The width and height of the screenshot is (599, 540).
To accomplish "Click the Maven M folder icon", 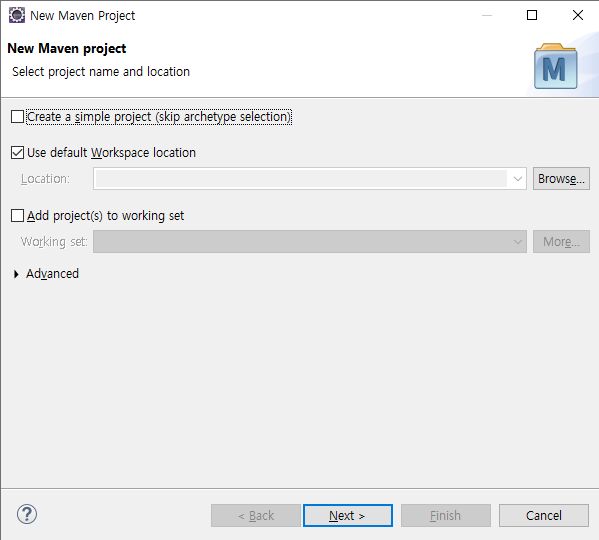I will tap(556, 66).
